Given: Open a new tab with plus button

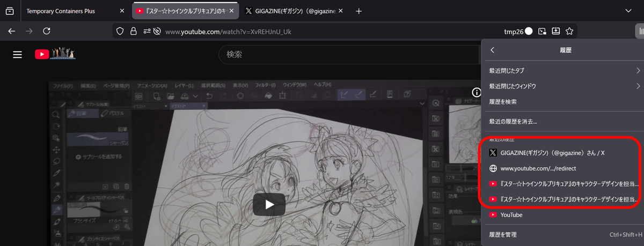Looking at the screenshot, I should 359,11.
